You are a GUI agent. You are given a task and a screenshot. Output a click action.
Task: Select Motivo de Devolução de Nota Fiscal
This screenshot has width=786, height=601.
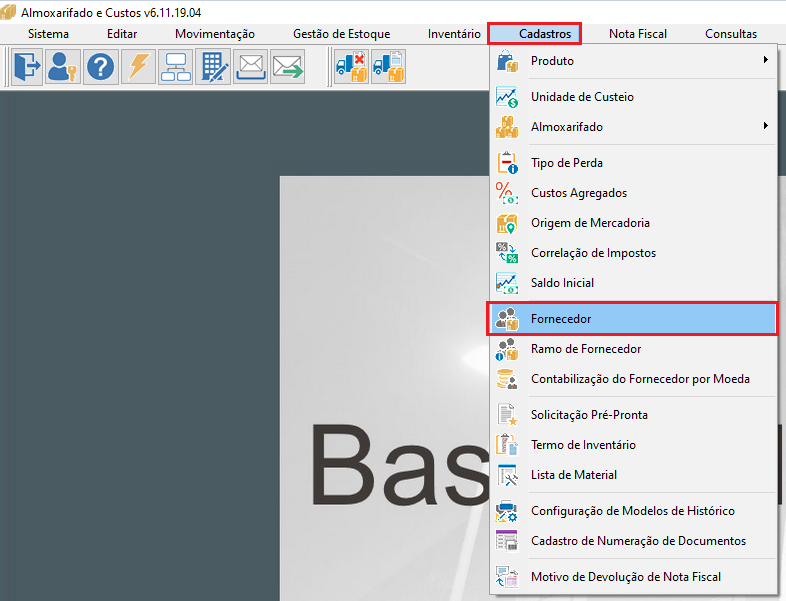tap(633, 577)
